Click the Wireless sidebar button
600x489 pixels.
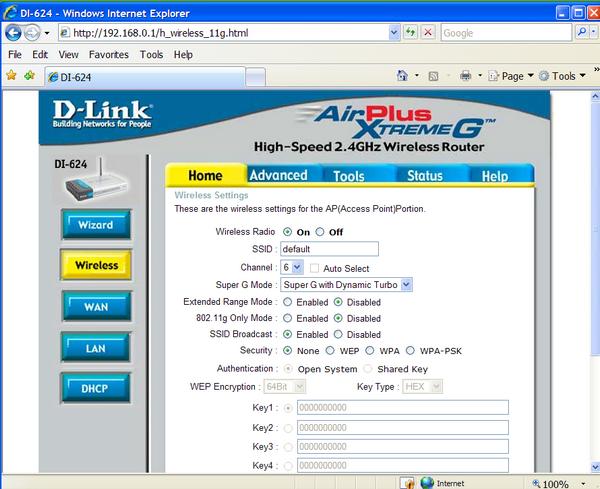96,265
